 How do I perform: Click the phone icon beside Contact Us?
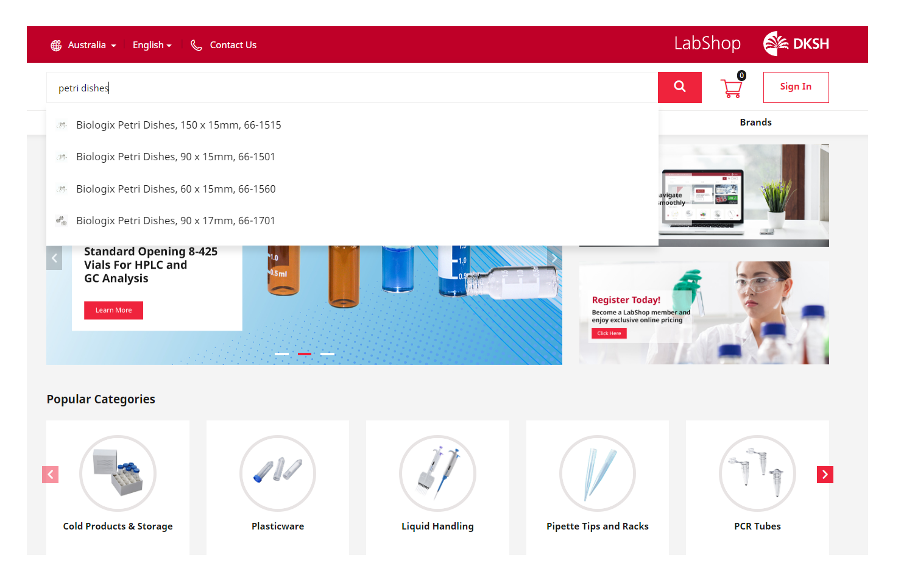click(196, 45)
